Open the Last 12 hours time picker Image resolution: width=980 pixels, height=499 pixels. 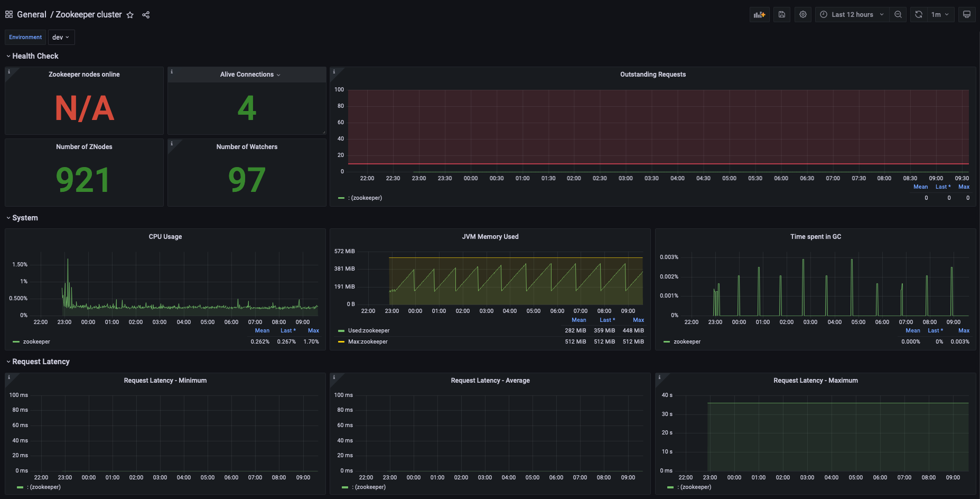point(852,15)
